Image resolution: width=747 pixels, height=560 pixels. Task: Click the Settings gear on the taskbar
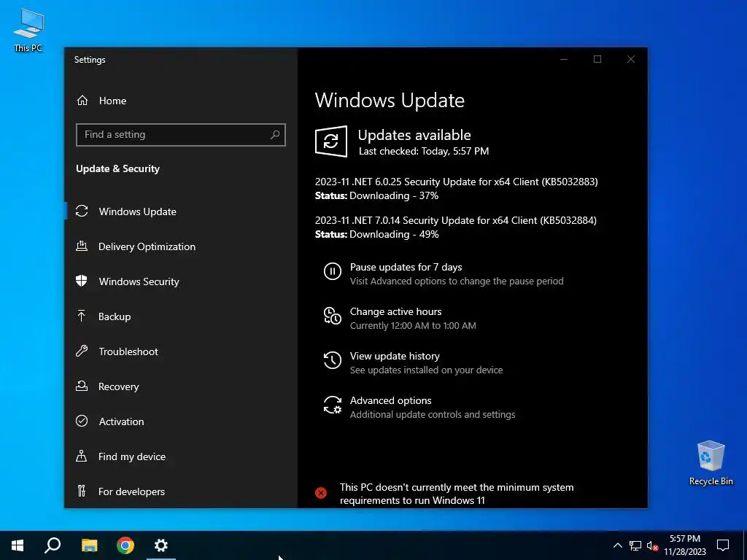coord(161,545)
